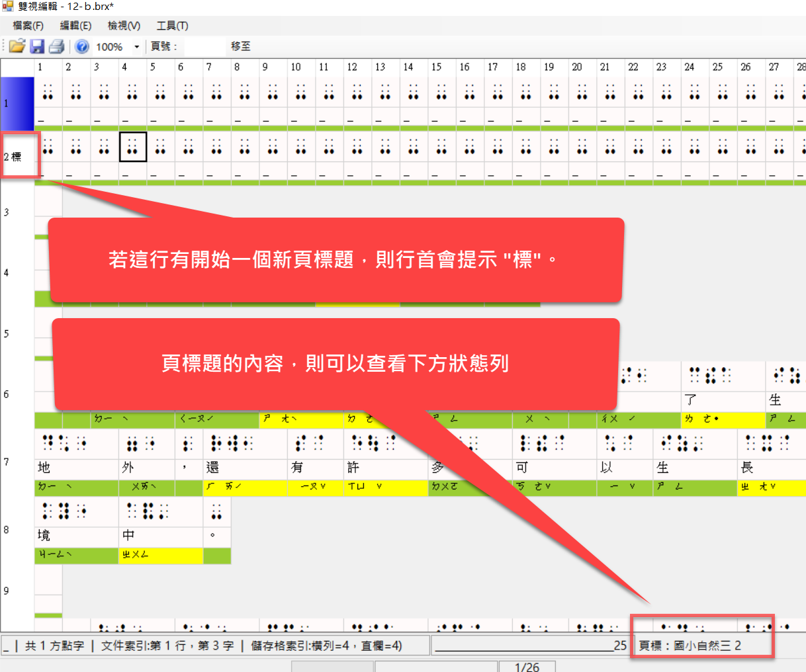This screenshot has height=672, width=806.
Task: Open the 編輯(E) menu
Action: tap(75, 26)
